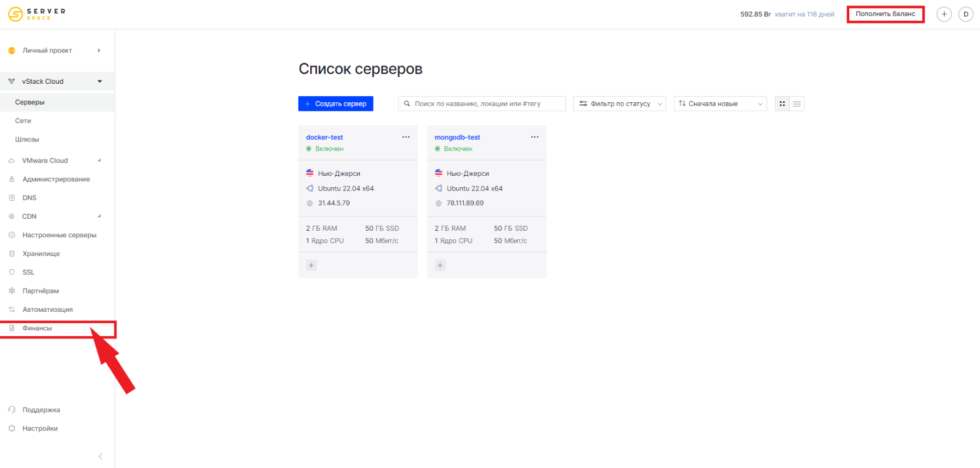This screenshot has height=468, width=980.
Task: Switch to list view
Action: click(797, 103)
